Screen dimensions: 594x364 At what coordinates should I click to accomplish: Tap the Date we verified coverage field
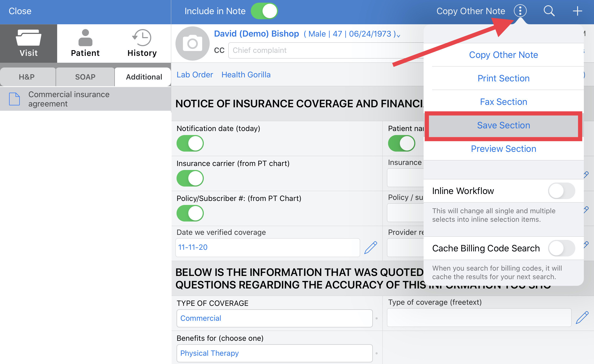[x=268, y=247]
